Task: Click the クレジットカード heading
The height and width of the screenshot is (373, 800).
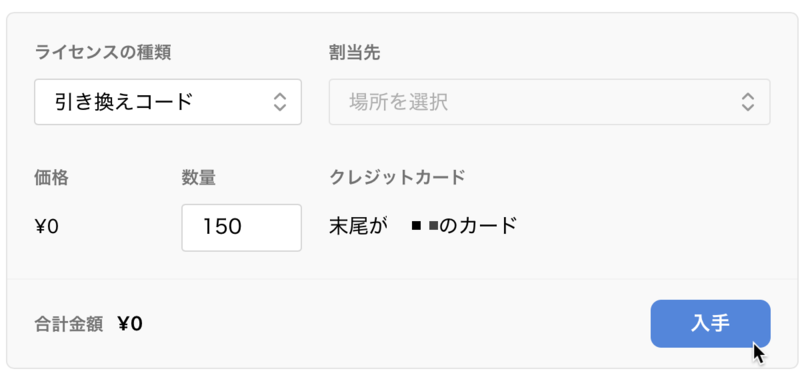Action: [x=397, y=178]
